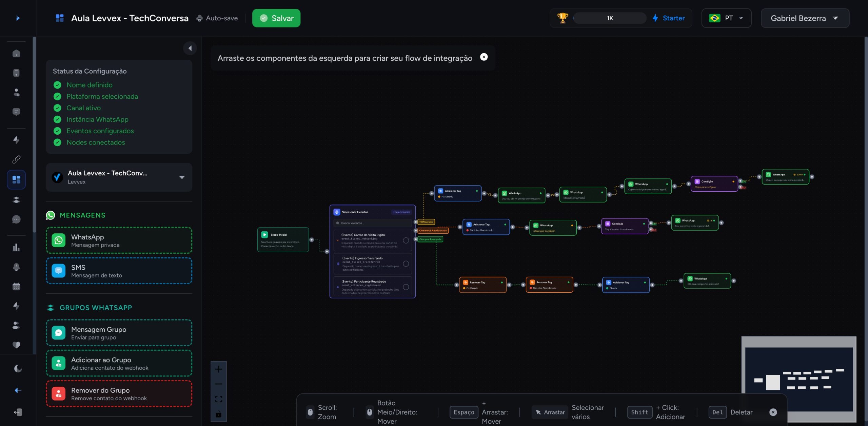Click the minimap in the corner

click(798, 379)
